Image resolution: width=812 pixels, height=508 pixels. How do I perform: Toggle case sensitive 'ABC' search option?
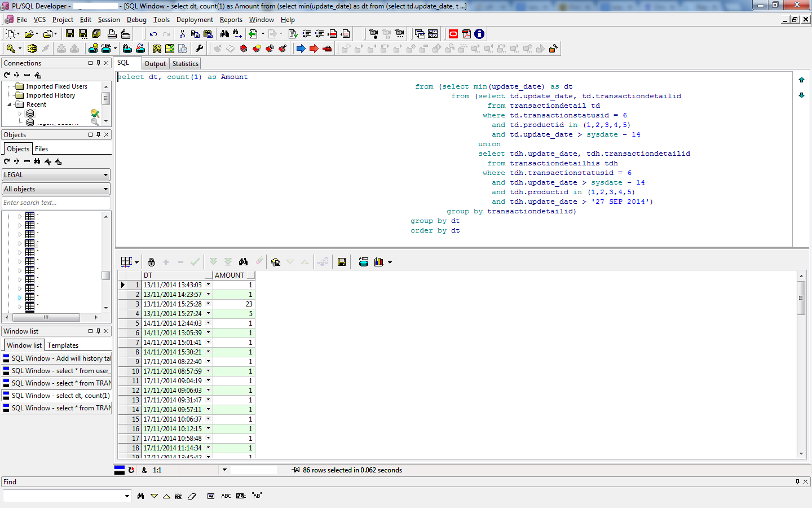226,496
